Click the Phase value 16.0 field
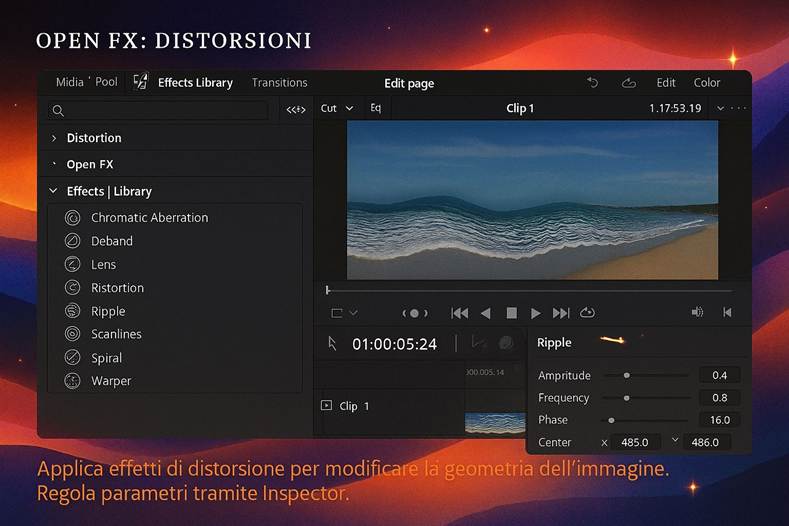This screenshot has width=789, height=526. (720, 420)
